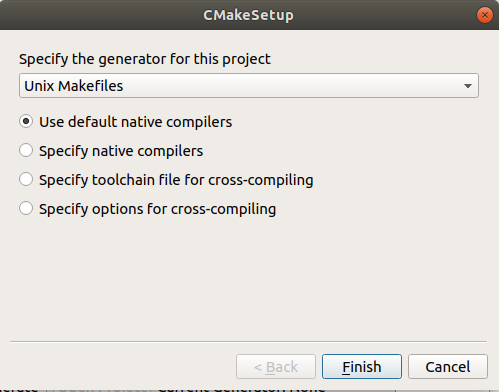
Task: Cancel the generator setup dialog
Action: 448,367
